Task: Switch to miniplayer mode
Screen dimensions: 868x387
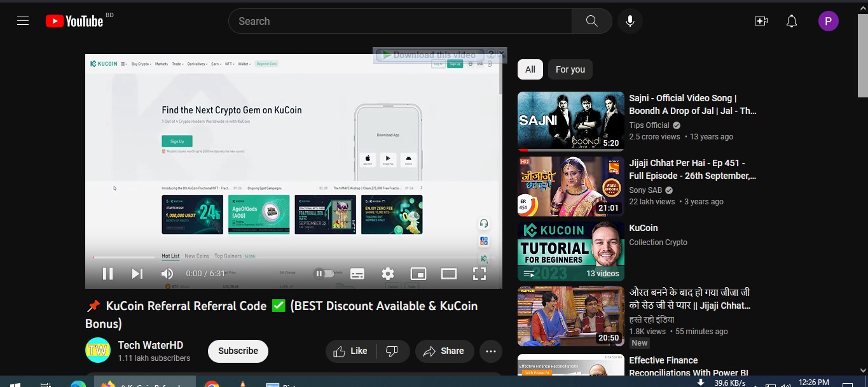Action: click(418, 274)
